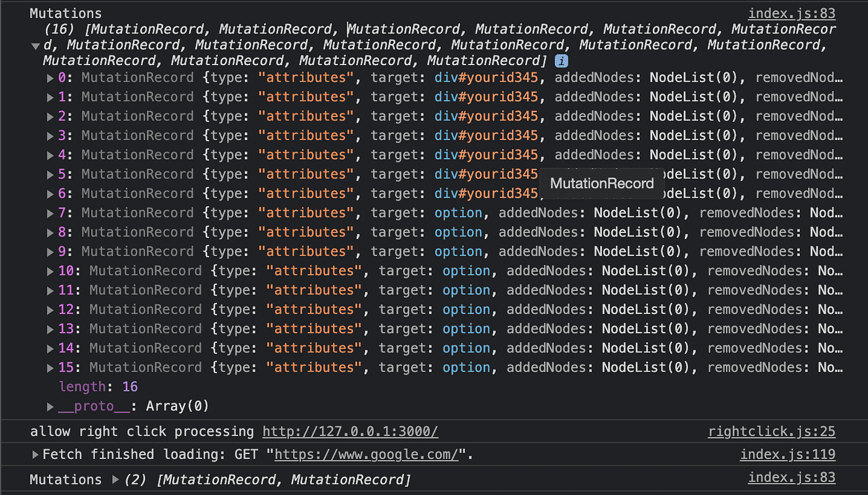Expand MutationRecord entry 7

50,213
